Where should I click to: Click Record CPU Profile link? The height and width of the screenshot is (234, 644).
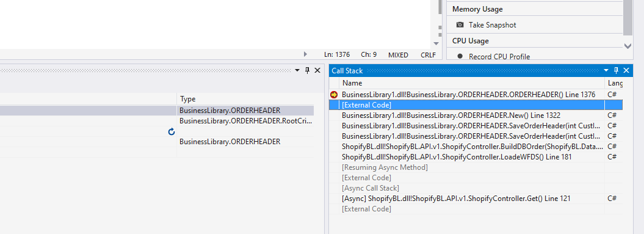(x=499, y=57)
